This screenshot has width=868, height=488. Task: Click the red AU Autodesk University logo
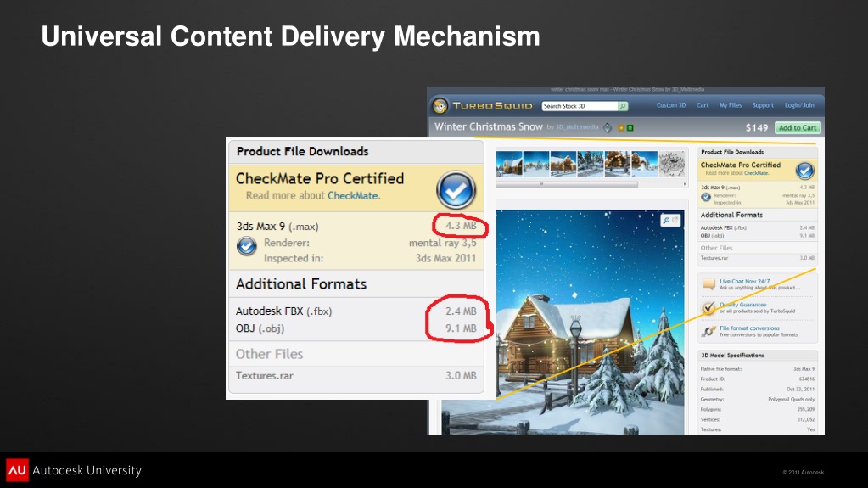17,470
